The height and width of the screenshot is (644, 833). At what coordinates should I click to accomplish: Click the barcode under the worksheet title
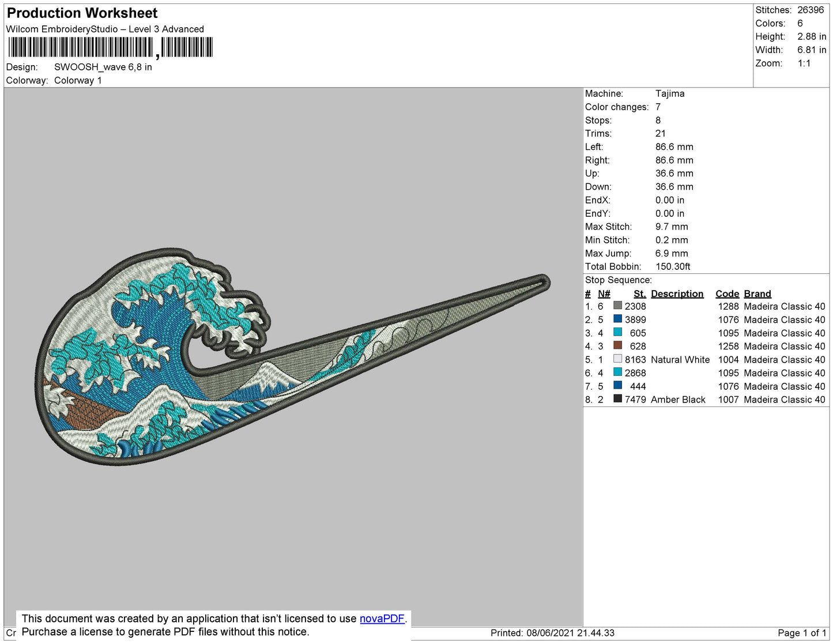pos(110,47)
